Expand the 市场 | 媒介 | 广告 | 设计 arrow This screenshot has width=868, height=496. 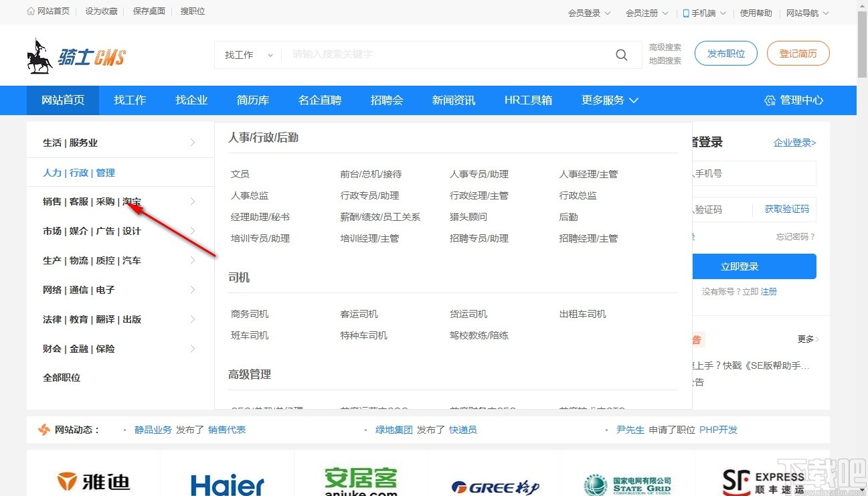coord(193,231)
